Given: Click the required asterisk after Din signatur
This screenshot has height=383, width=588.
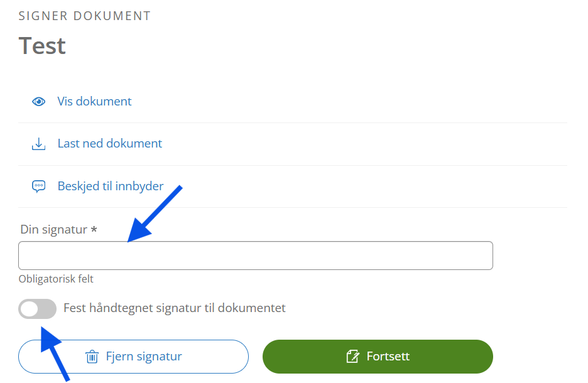Looking at the screenshot, I should click(x=94, y=229).
